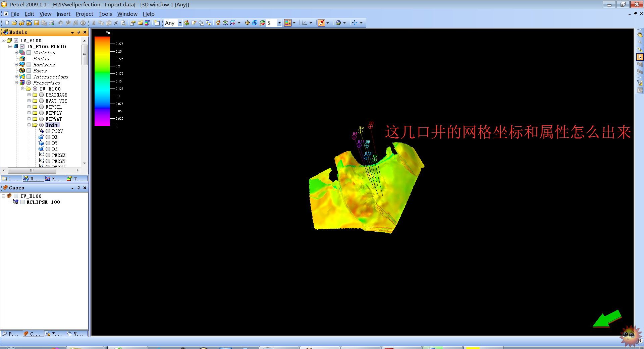Switch to the Templates pane tab
Viewport: 644px width, 349px height.
tap(76, 179)
